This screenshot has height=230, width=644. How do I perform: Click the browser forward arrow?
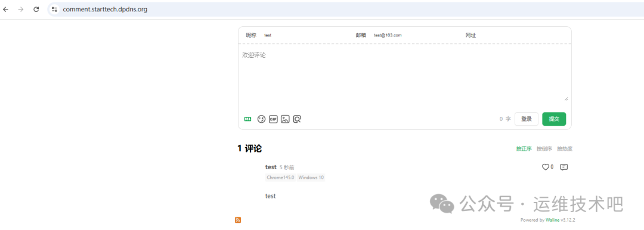[x=21, y=9]
